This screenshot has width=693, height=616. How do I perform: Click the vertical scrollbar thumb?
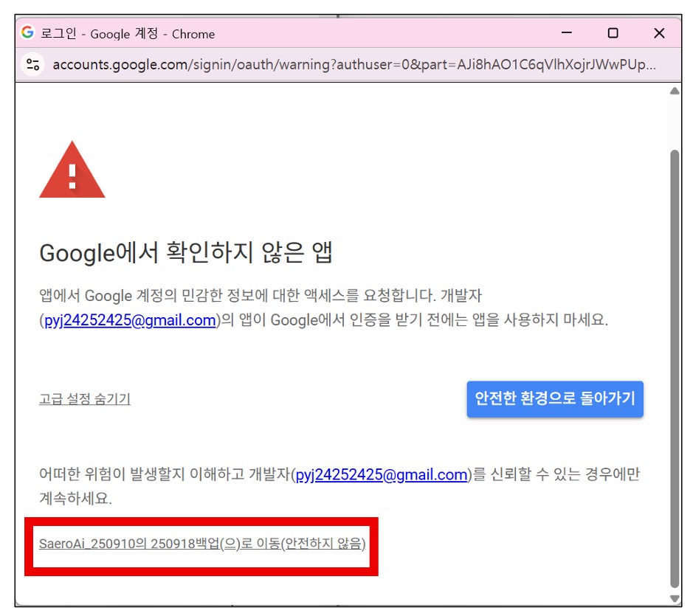click(675, 369)
